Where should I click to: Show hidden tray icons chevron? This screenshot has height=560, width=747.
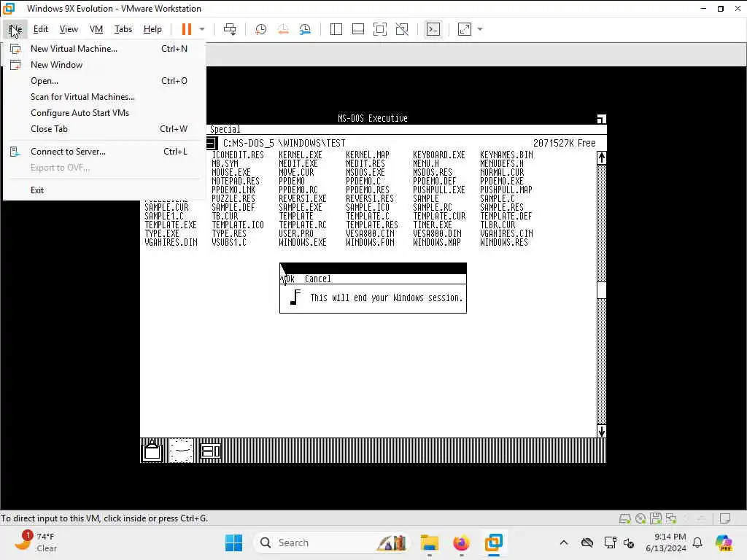coord(564,542)
